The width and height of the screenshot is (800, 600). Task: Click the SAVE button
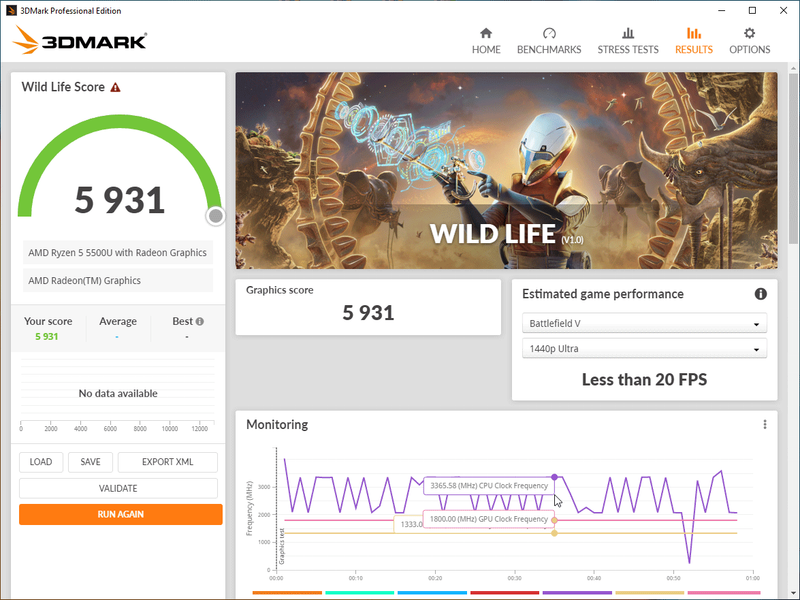pos(90,462)
